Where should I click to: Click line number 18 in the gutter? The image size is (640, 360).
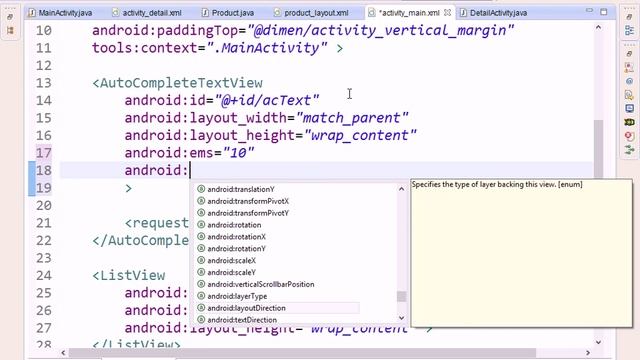pyautogui.click(x=44, y=171)
